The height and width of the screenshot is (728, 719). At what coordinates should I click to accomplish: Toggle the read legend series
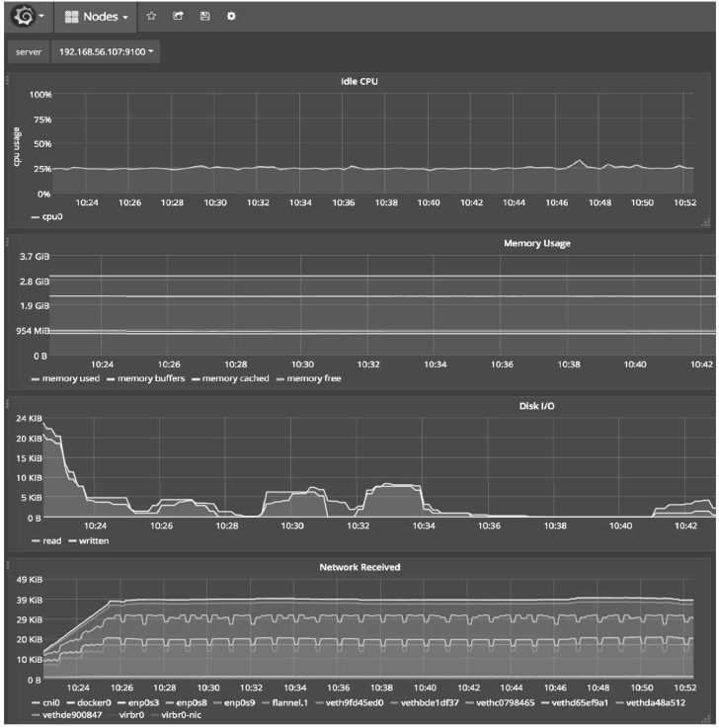pos(46,541)
